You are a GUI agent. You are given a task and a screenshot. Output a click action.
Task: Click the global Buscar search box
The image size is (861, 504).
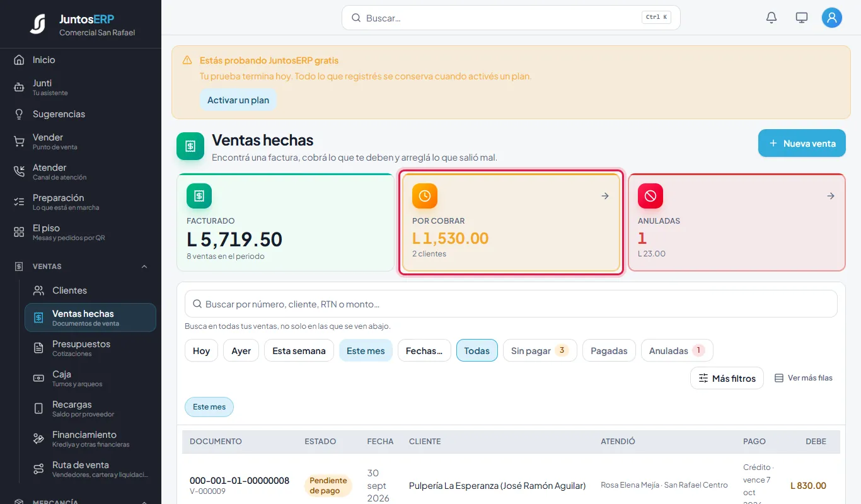point(511,18)
